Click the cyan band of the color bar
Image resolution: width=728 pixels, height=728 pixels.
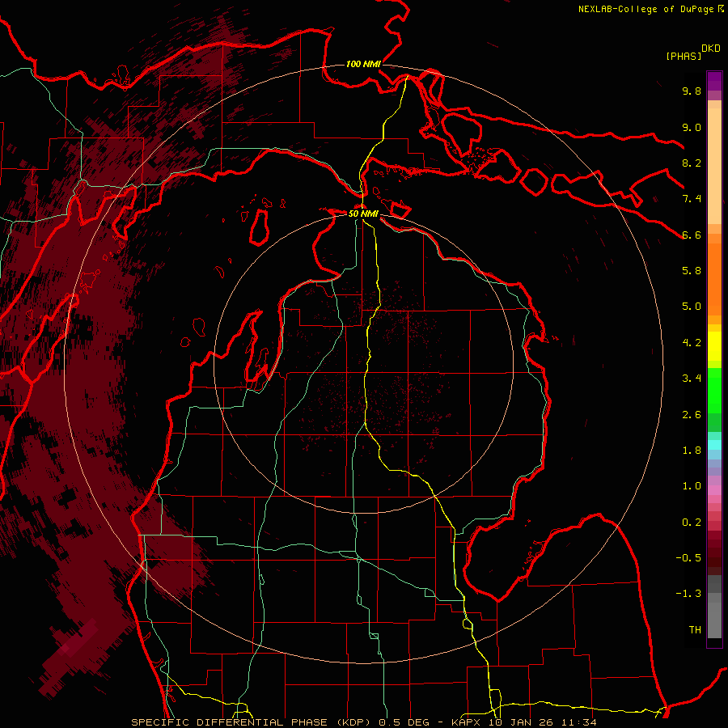(x=714, y=445)
